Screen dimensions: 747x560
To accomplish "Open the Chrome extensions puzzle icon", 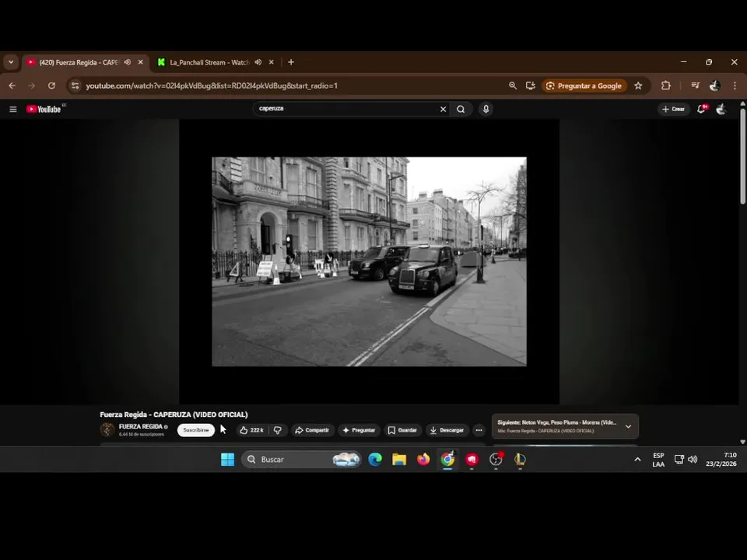I will [665, 86].
